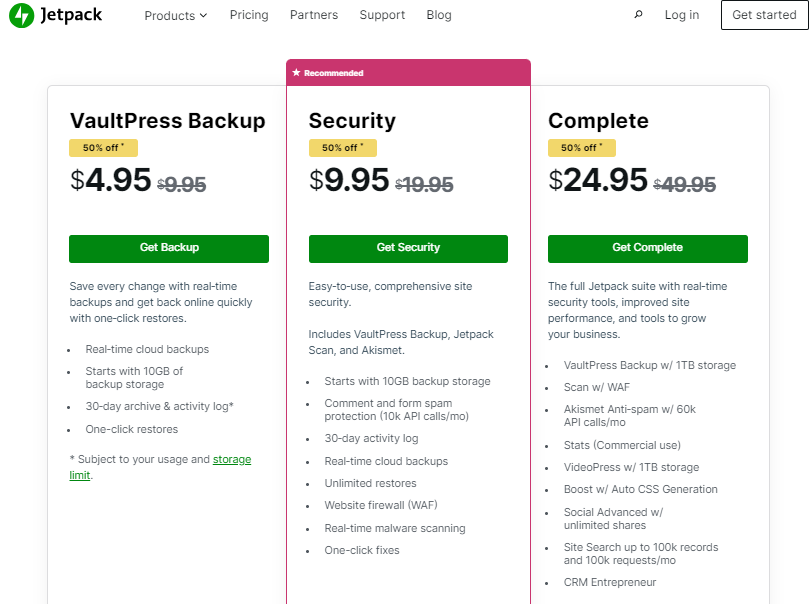The height and width of the screenshot is (604, 811).
Task: Navigate to the Partners page
Action: [314, 15]
